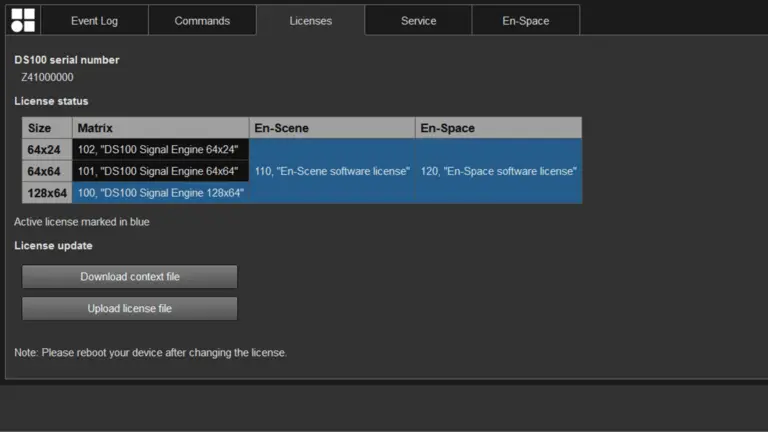
Task: Open the Service tab
Action: click(418, 21)
